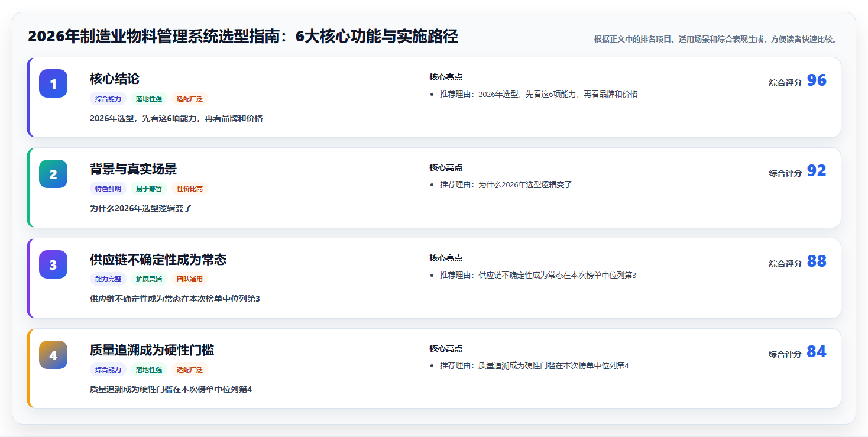Image resolution: width=868 pixels, height=437 pixels.
Task: Click the subtitle 根据正文中的排名项目 description
Action: click(715, 39)
